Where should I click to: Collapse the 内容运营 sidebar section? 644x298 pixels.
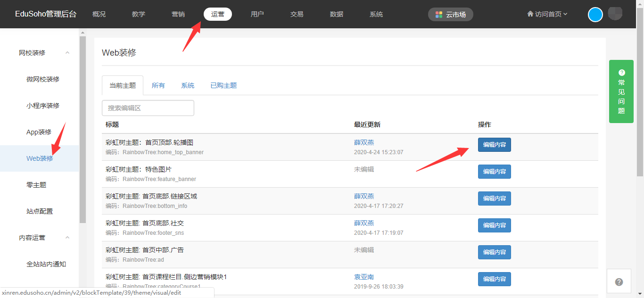click(67, 238)
